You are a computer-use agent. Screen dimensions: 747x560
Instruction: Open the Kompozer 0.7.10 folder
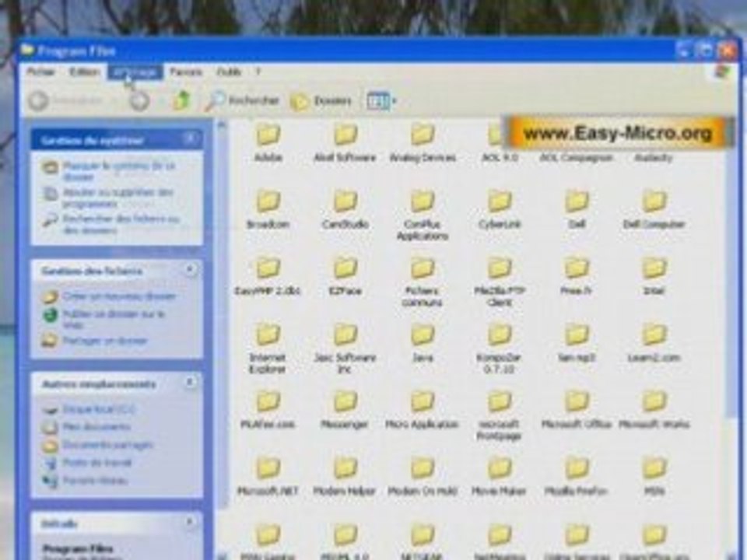[500, 348]
